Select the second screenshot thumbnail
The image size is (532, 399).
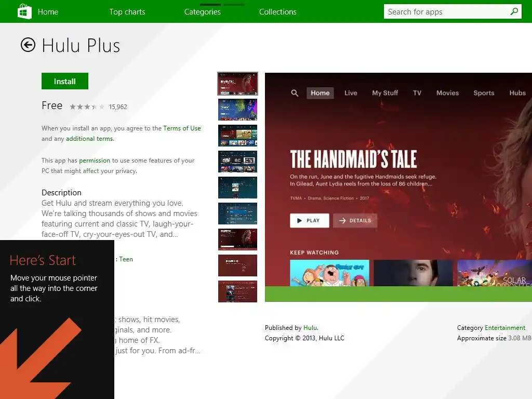click(237, 110)
